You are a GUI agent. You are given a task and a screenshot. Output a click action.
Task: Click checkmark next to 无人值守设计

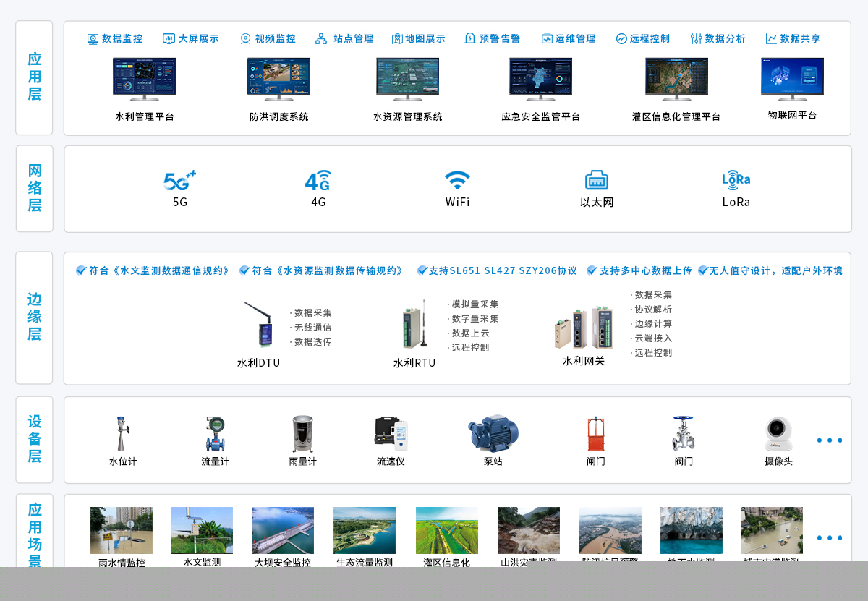[x=702, y=270]
